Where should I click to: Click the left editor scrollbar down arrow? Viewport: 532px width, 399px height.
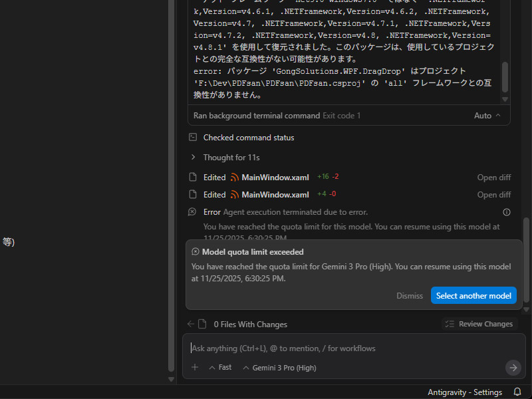tap(172, 379)
